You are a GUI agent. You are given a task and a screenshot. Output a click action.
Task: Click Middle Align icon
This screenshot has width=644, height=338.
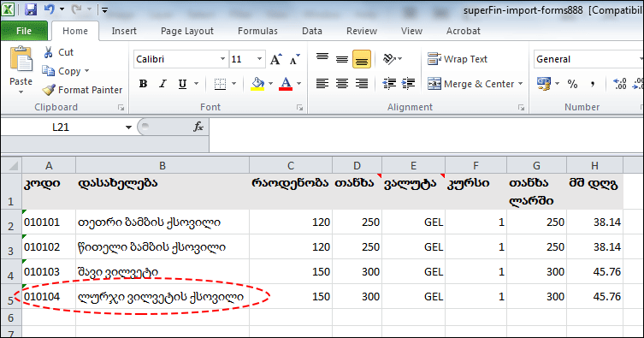tap(342, 59)
